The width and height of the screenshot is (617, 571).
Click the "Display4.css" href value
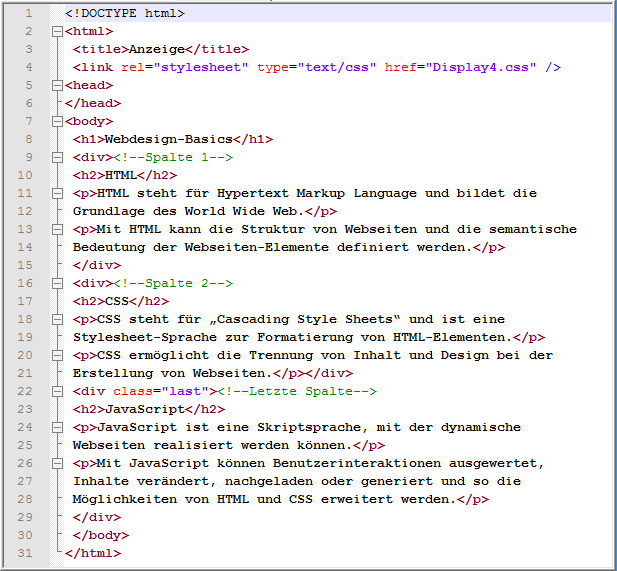[x=481, y=67]
